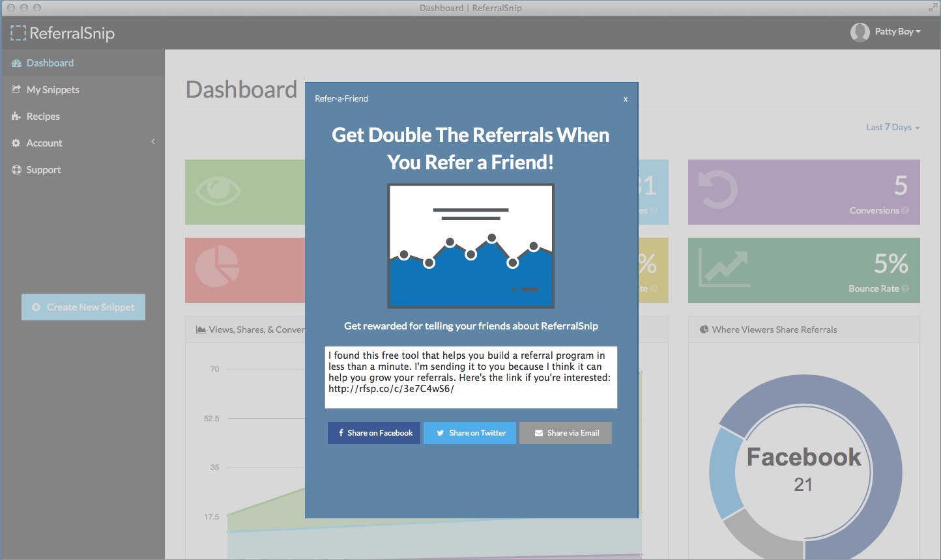Click the line graph illustration in dialog
Image resolution: width=941 pixels, height=560 pixels.
[471, 246]
